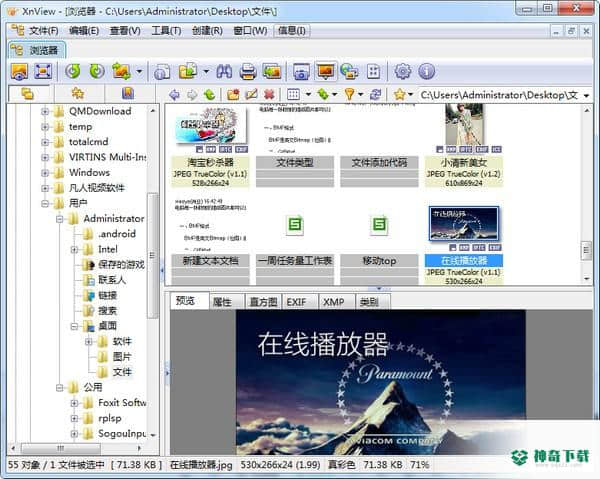Collapse the 用户 folder node
Screen dimensions: 600x479
[x=45, y=204]
